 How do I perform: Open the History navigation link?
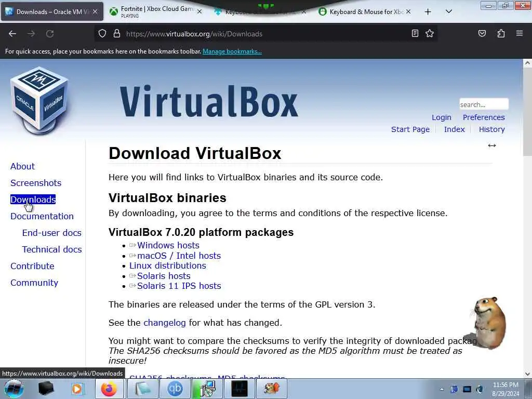point(491,129)
